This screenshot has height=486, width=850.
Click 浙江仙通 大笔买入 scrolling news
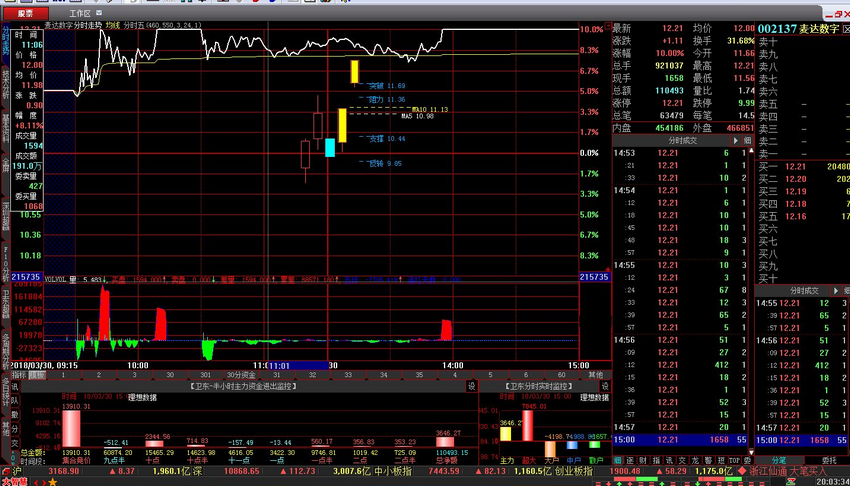pos(789,471)
